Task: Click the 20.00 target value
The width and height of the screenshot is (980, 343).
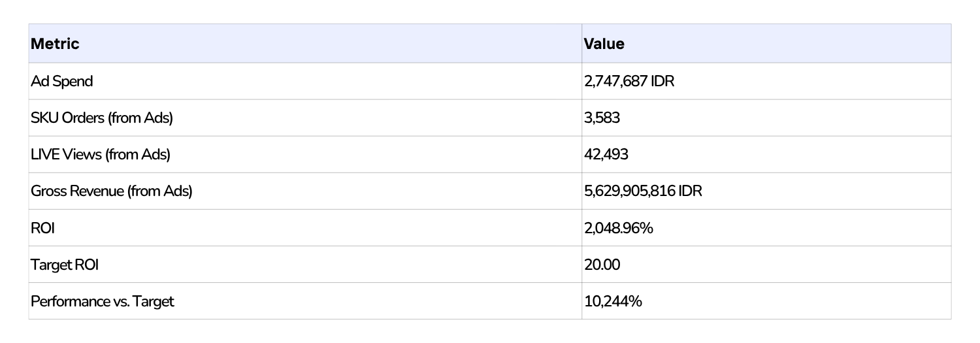Action: click(602, 264)
